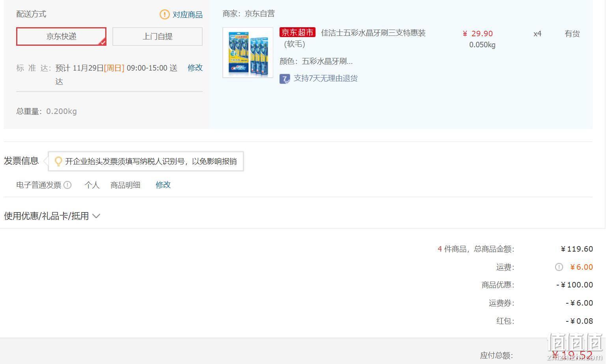This screenshot has height=364, width=606.
Task: Click 修改 for invoice info
Action: click(x=163, y=185)
